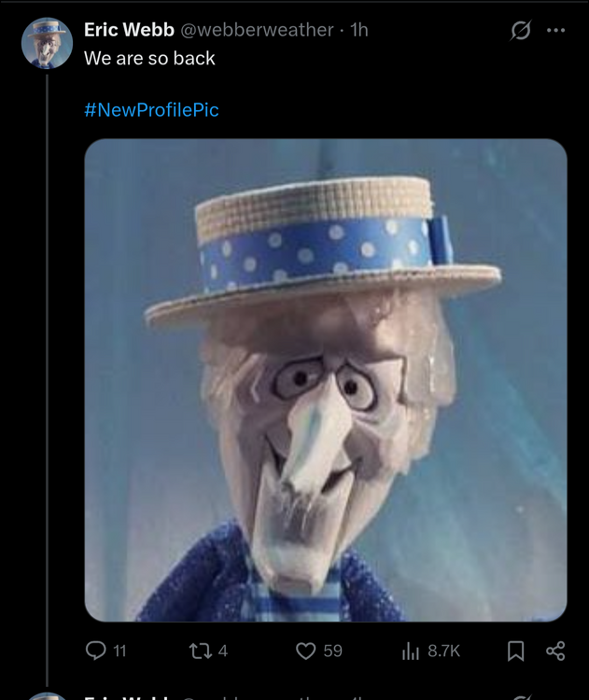Open view analytics bar chart icon

411,651
